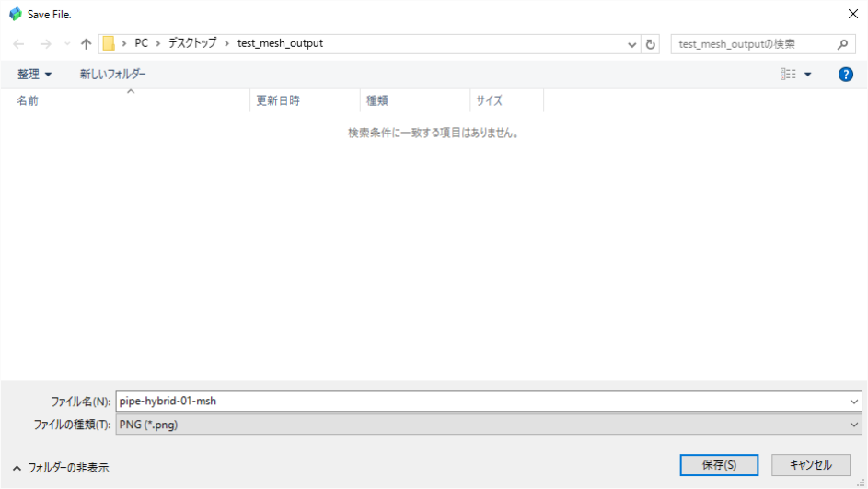This screenshot has height=489, width=868.
Task: Go up one folder level
Action: (86, 44)
